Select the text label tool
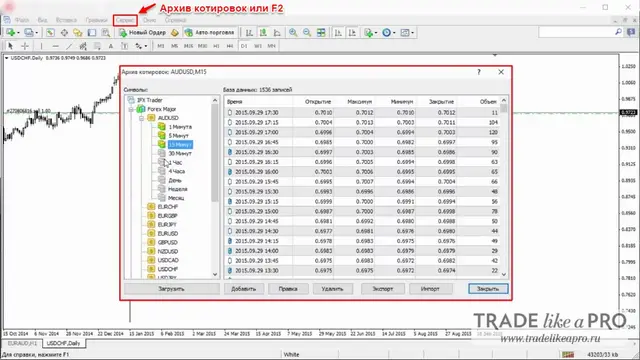Viewport: 640px width, 360px height. click(x=124, y=46)
